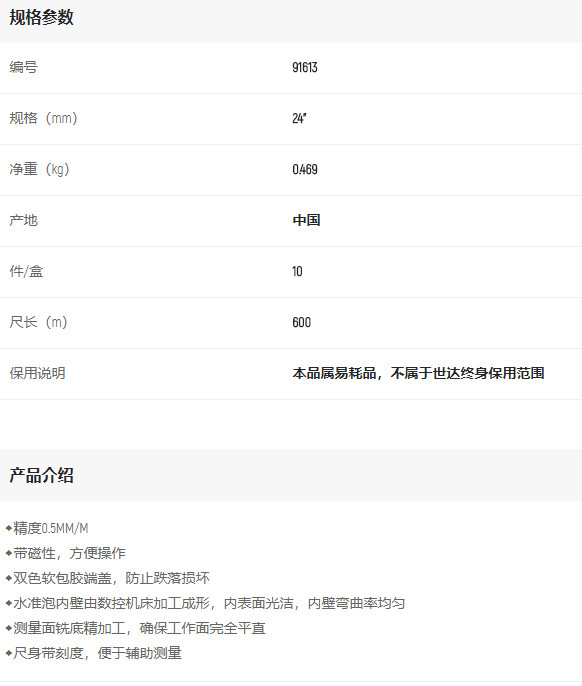Image resolution: width=582 pixels, height=686 pixels.
Task: Select the product number 91613
Action: click(x=305, y=67)
